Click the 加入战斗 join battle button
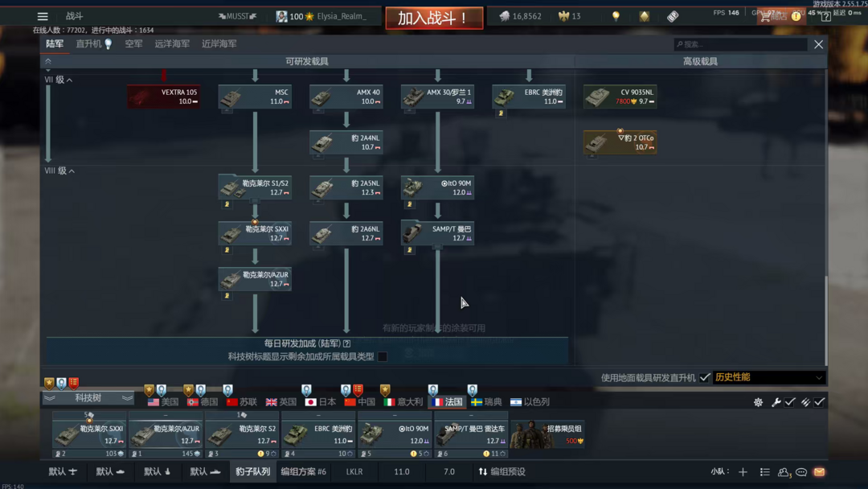 tap(434, 18)
